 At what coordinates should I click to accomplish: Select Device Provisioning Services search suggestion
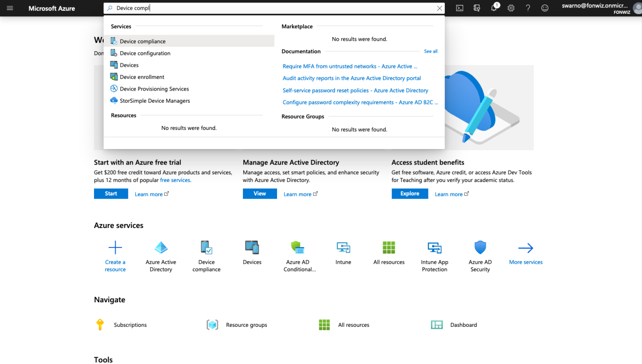154,88
